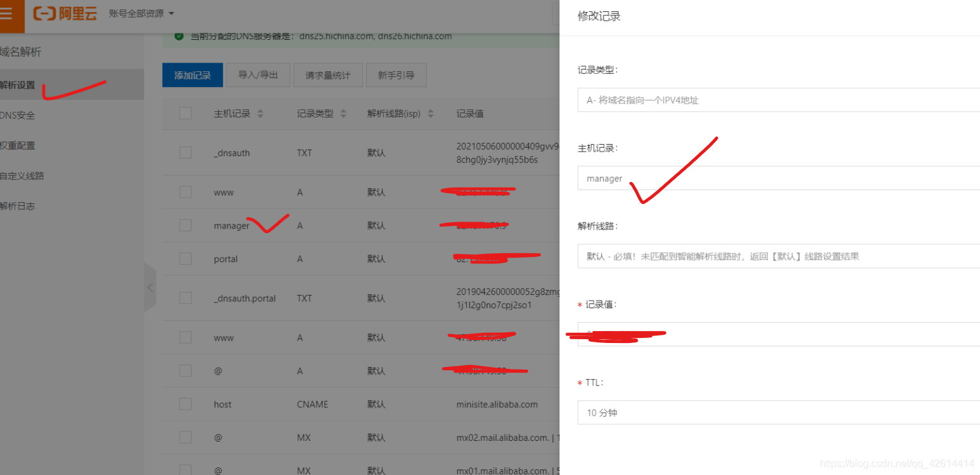Screen dimensions: 980x475
Task: Check the portal row checkbox
Action: [185, 258]
